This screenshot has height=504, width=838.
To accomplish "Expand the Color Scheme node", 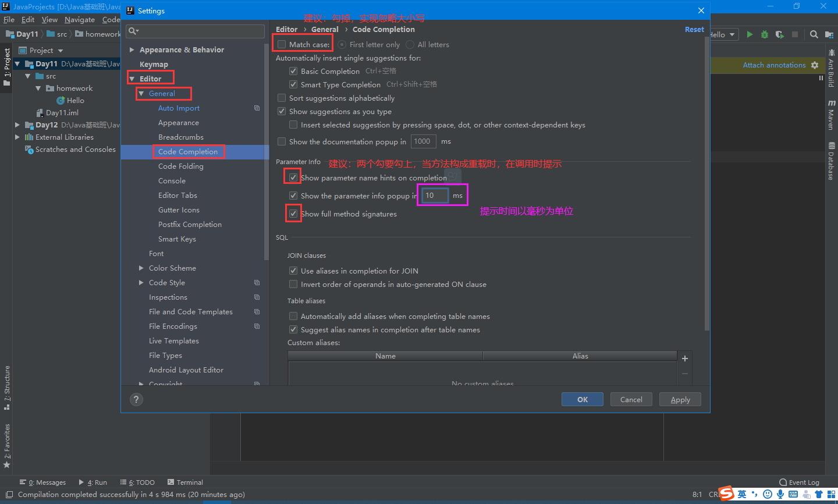I will (141, 268).
